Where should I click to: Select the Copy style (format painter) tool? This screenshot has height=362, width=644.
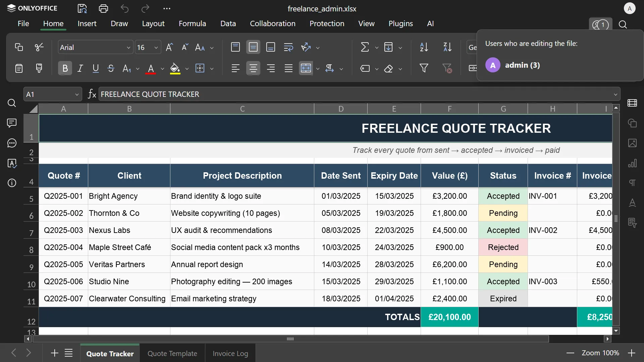tap(39, 68)
